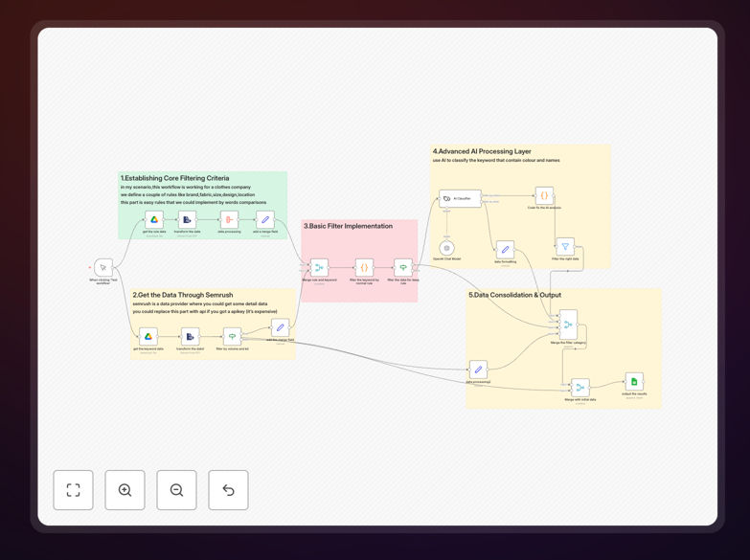Select the pencil node in Data Consolidation section
The image size is (750, 560).
[x=478, y=370]
